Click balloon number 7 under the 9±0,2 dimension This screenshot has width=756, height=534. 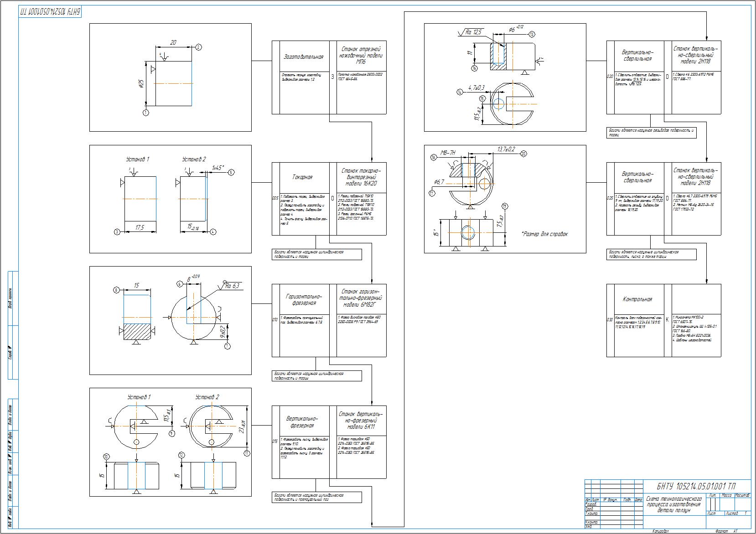click(x=228, y=347)
